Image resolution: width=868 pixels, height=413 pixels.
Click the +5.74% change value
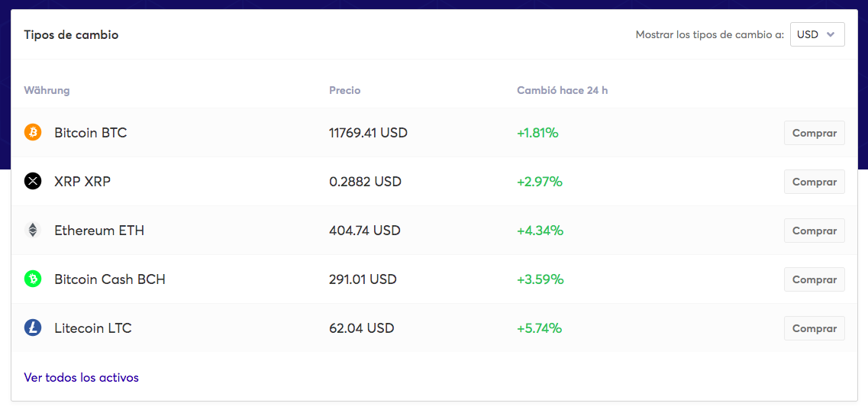coord(540,327)
